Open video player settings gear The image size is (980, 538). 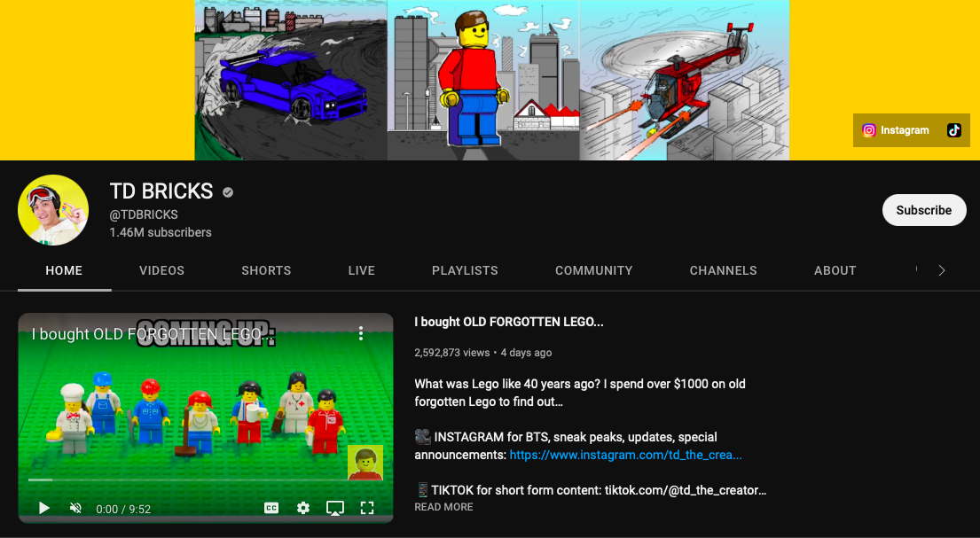(x=303, y=508)
